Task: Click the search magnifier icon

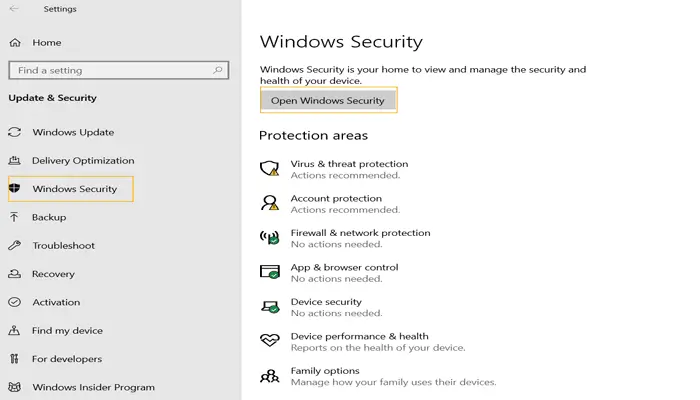Action: 218,71
